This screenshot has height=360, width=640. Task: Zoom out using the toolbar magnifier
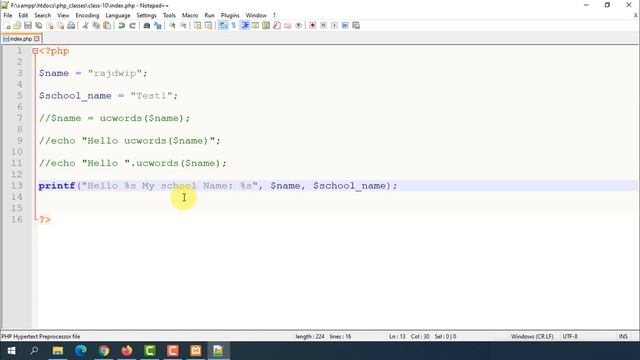tap(183, 25)
